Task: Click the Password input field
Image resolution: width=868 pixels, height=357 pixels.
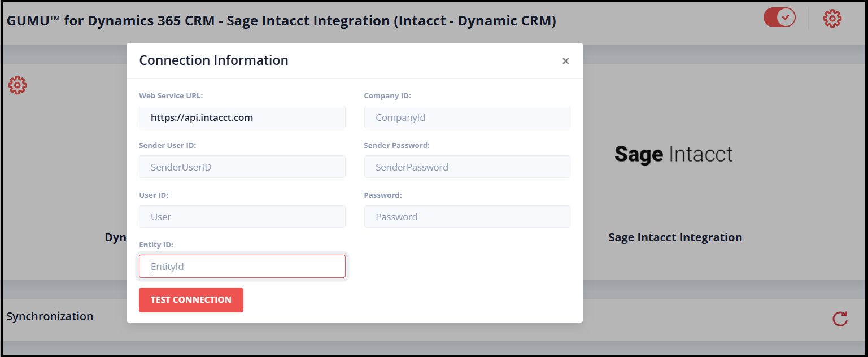Action: tap(466, 216)
